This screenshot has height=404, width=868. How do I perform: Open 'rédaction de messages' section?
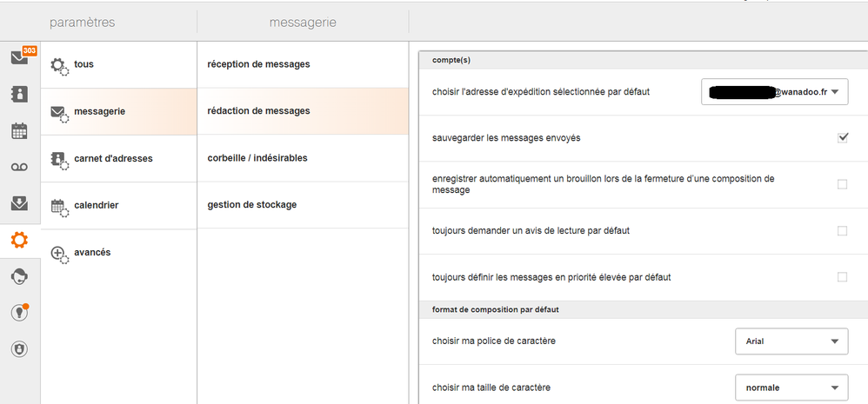point(303,111)
